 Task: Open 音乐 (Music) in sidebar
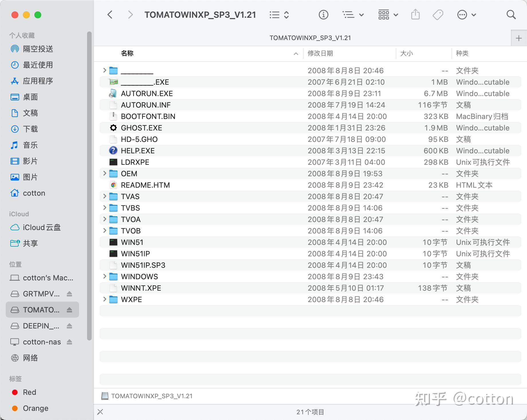point(30,145)
